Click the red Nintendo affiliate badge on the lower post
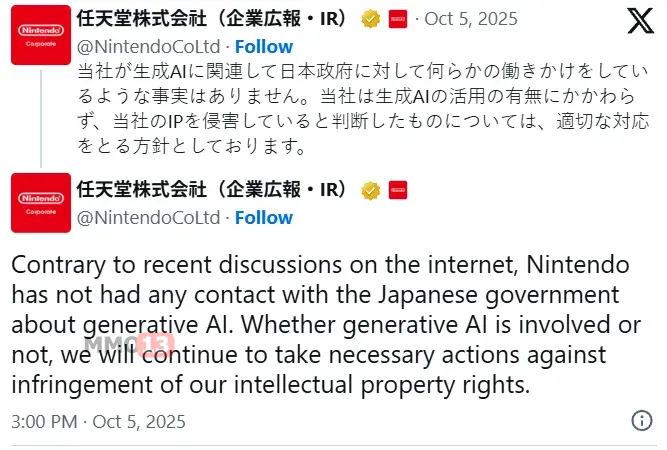This screenshot has width=667, height=450. click(x=397, y=190)
